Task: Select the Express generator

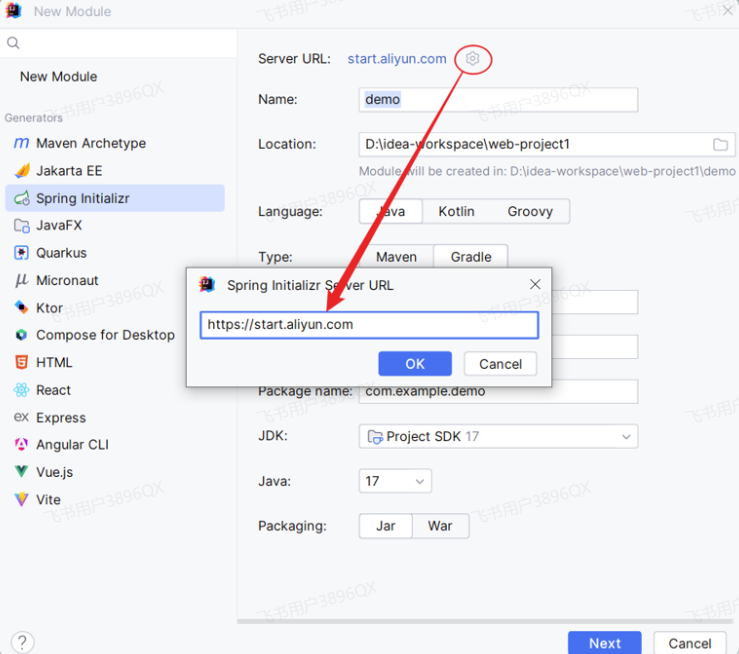Action: click(115, 417)
